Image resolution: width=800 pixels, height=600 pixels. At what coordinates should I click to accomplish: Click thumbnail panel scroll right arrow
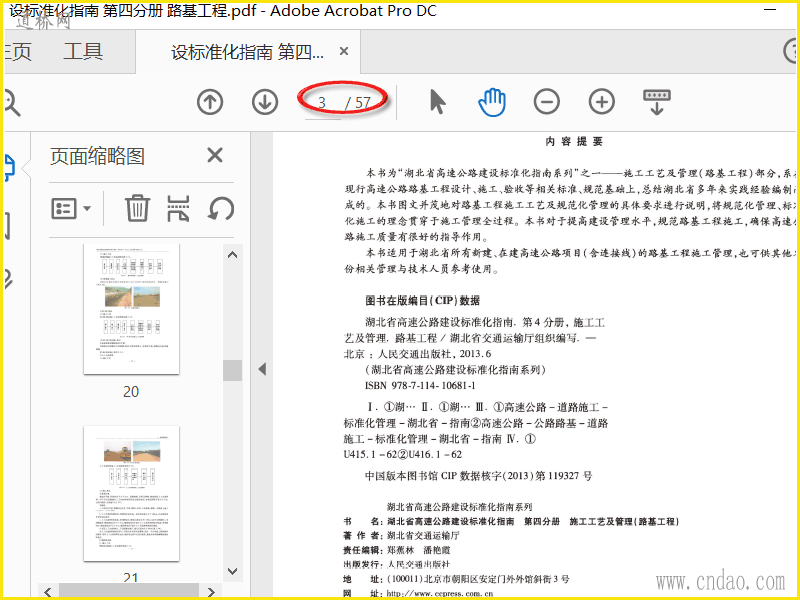click(211, 592)
